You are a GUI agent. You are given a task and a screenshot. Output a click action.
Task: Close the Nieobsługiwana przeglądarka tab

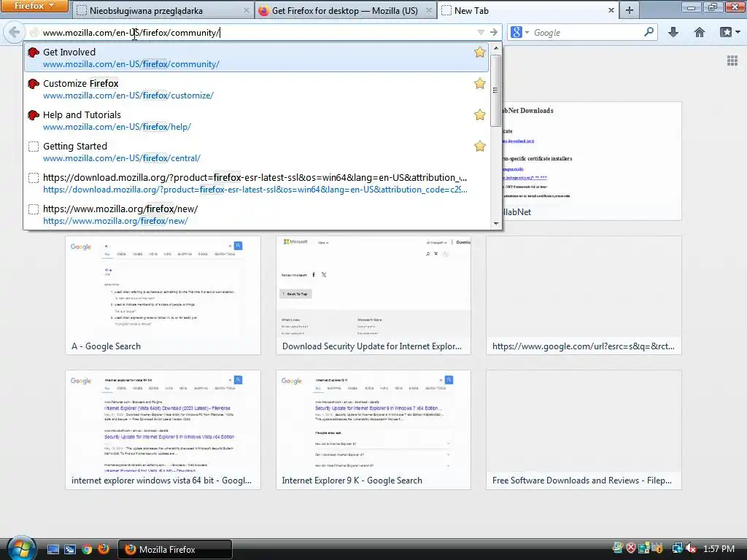247,10
